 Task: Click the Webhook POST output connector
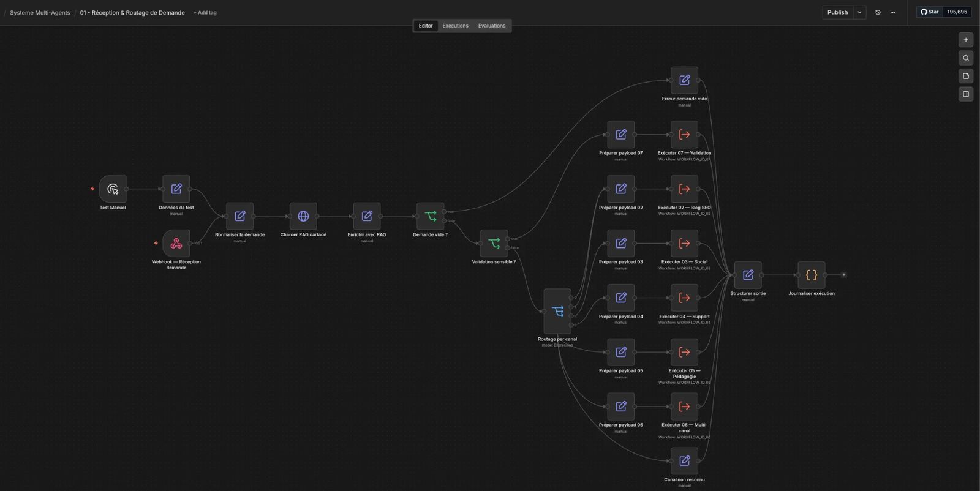[190, 244]
